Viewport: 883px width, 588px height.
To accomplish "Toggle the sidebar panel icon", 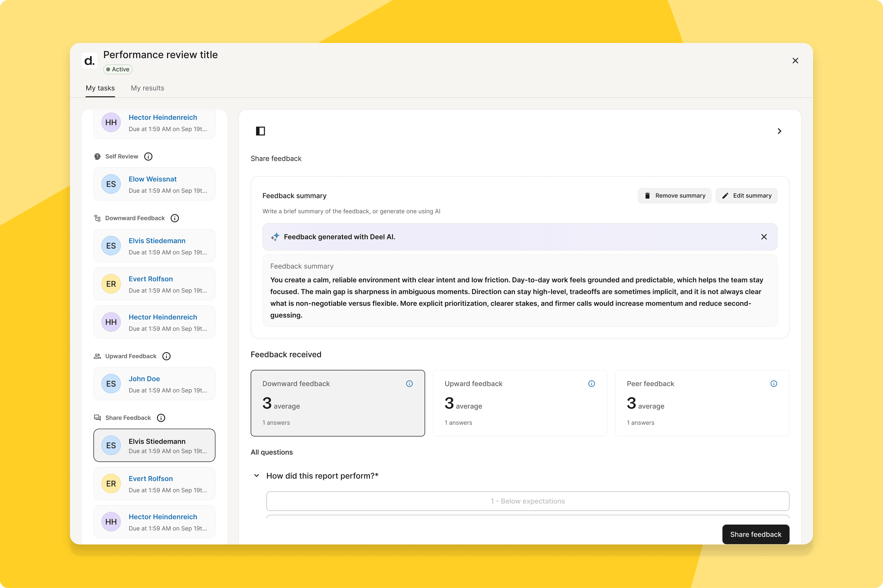I will (260, 131).
